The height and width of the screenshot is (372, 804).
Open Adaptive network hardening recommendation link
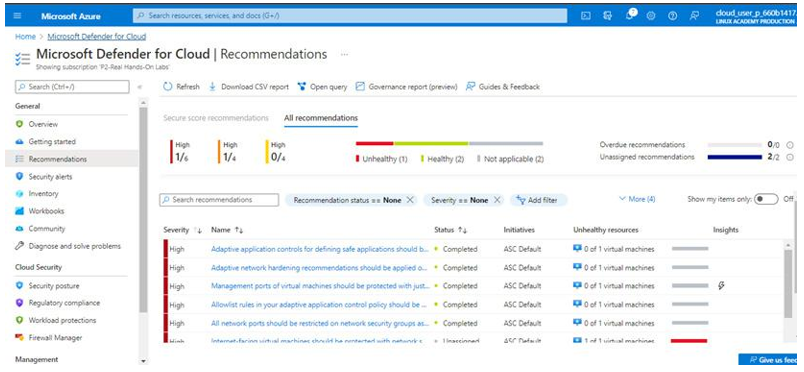(x=319, y=268)
